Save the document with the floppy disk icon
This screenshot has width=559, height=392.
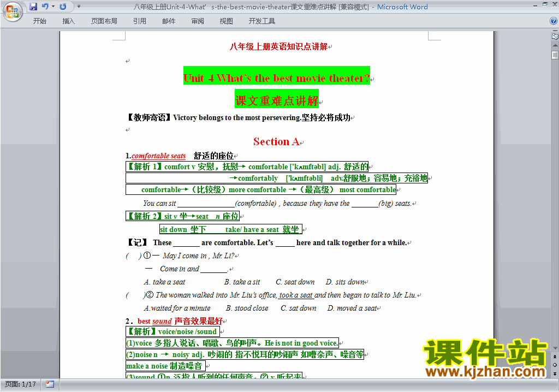coord(33,7)
